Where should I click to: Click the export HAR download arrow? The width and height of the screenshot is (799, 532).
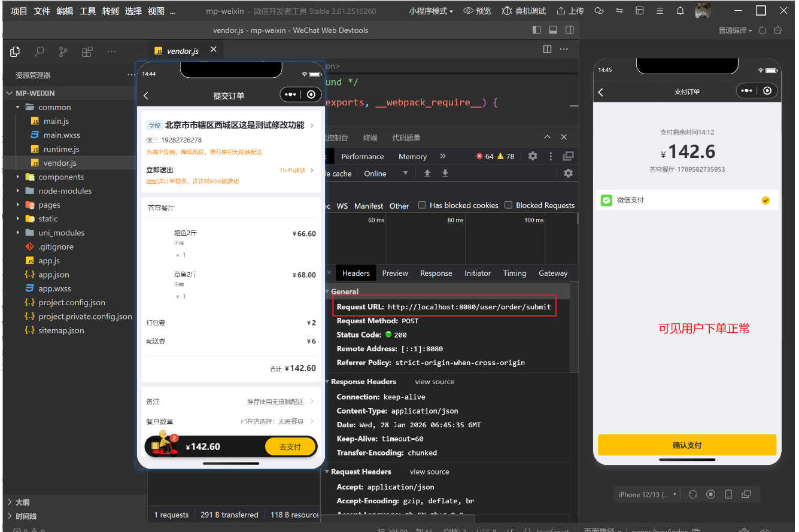[x=445, y=174]
